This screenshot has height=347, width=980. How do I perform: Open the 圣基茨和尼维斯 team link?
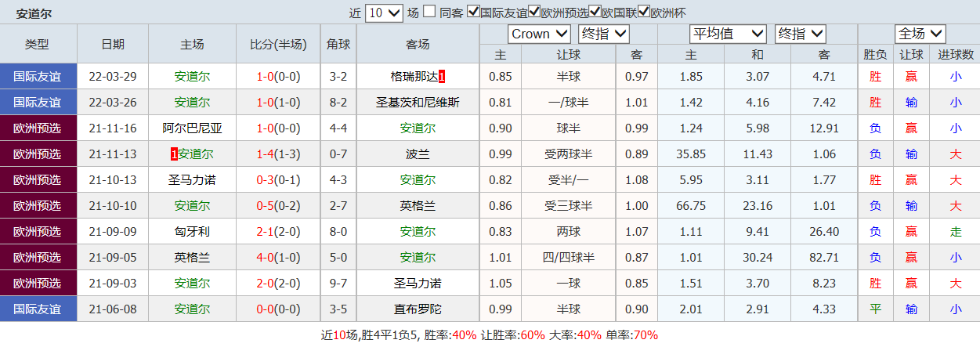[418, 103]
